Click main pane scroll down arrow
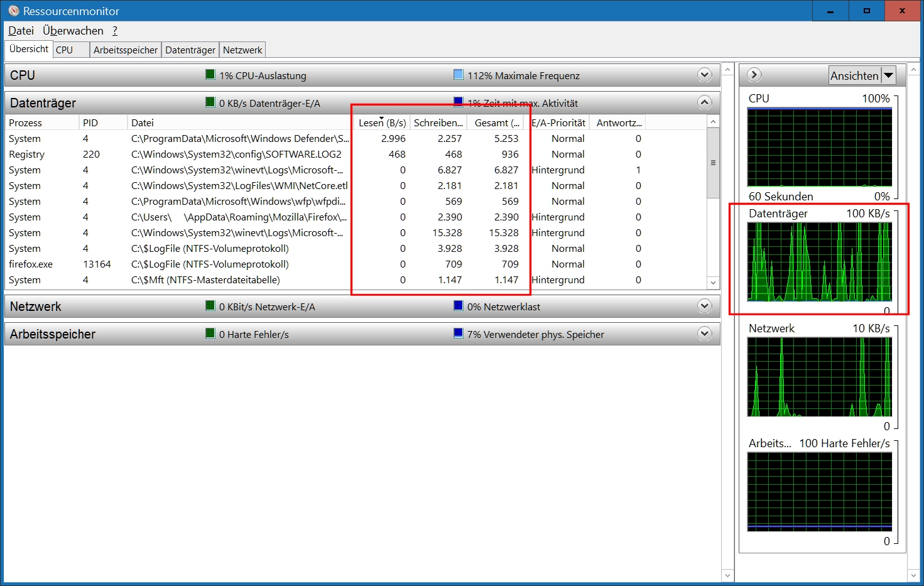The image size is (924, 586). (x=728, y=575)
